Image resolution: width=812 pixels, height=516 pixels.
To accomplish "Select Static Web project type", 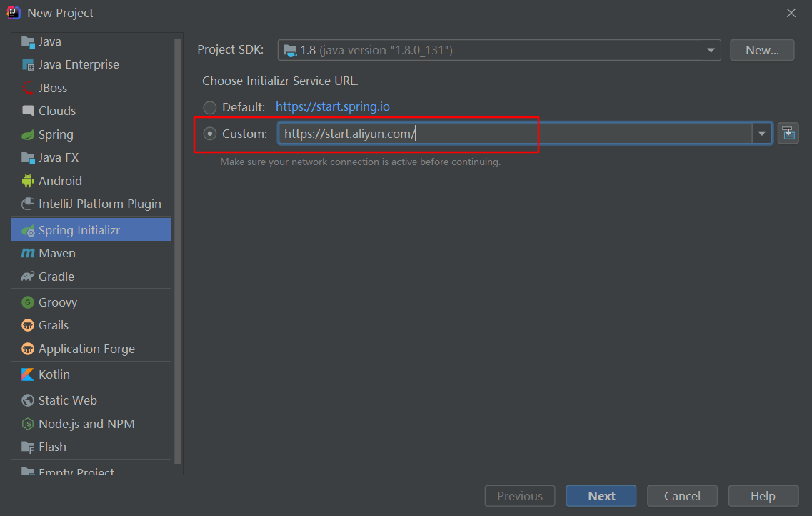I will coord(67,400).
